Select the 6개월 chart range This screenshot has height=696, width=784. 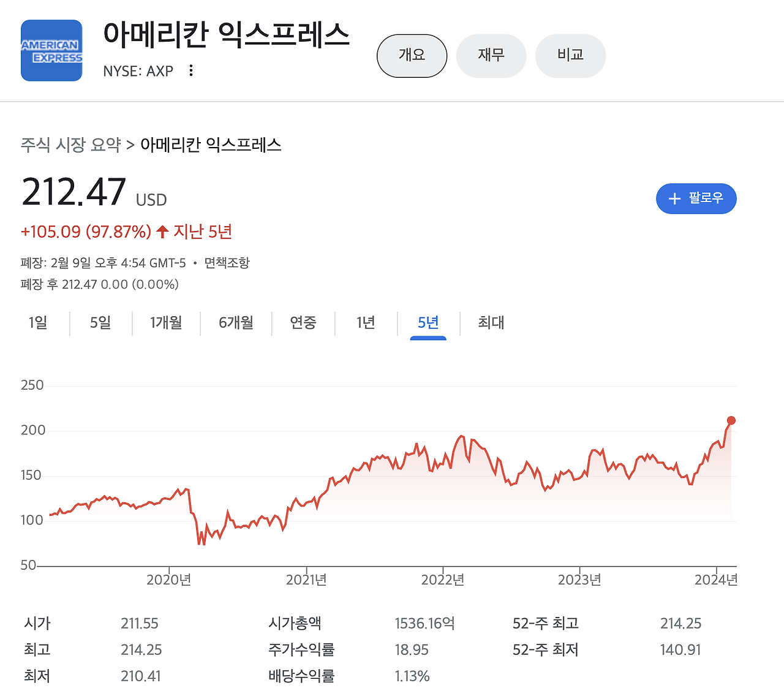(x=235, y=323)
